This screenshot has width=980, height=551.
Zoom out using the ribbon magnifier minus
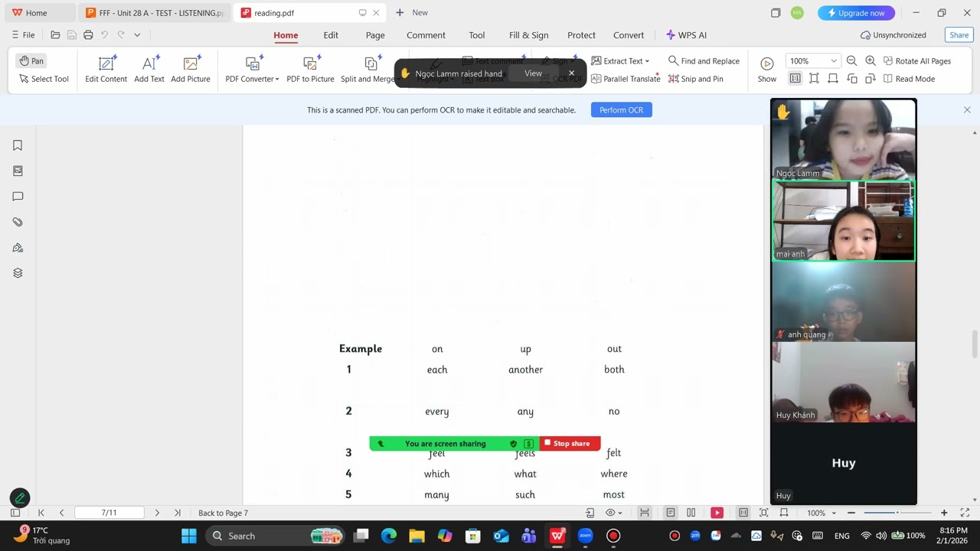[851, 61]
